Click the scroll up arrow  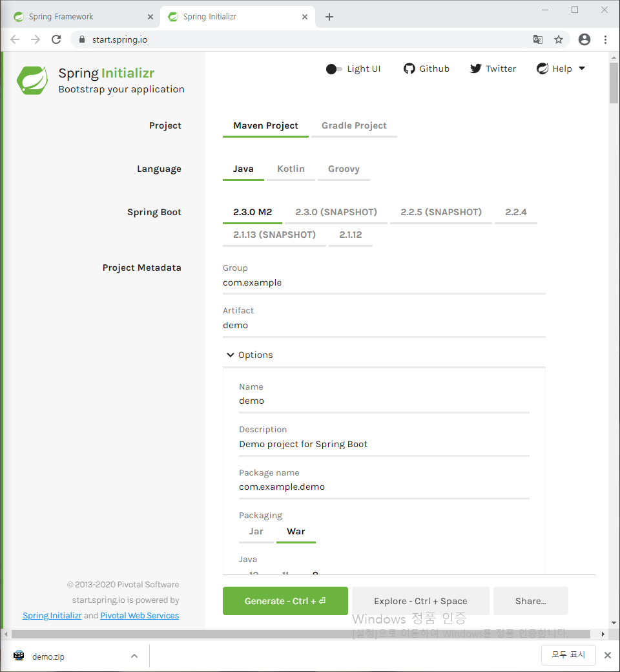tap(614, 58)
